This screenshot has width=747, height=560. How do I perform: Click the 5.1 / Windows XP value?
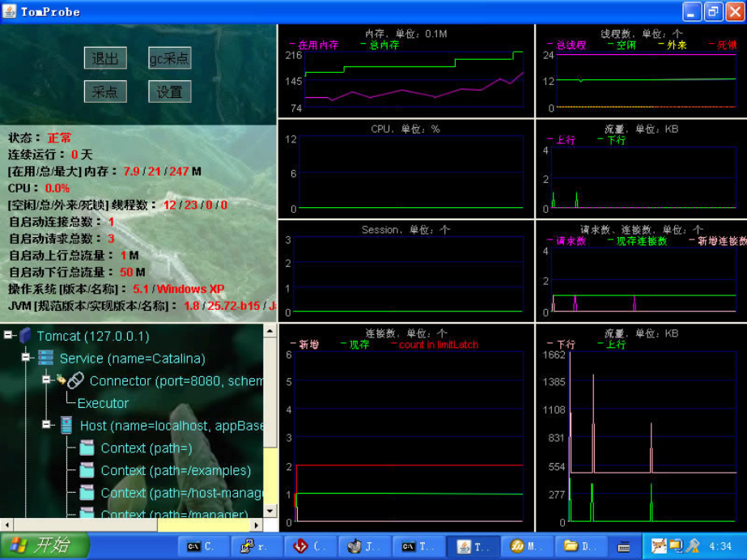178,289
